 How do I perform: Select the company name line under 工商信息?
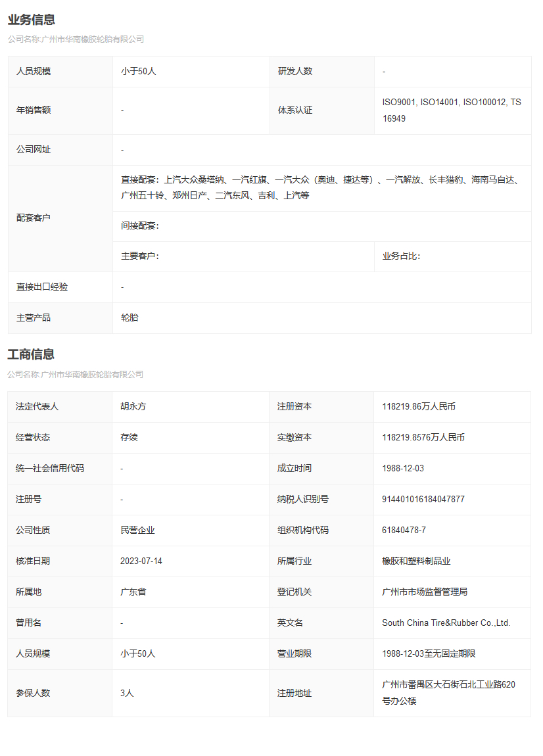[75, 375]
